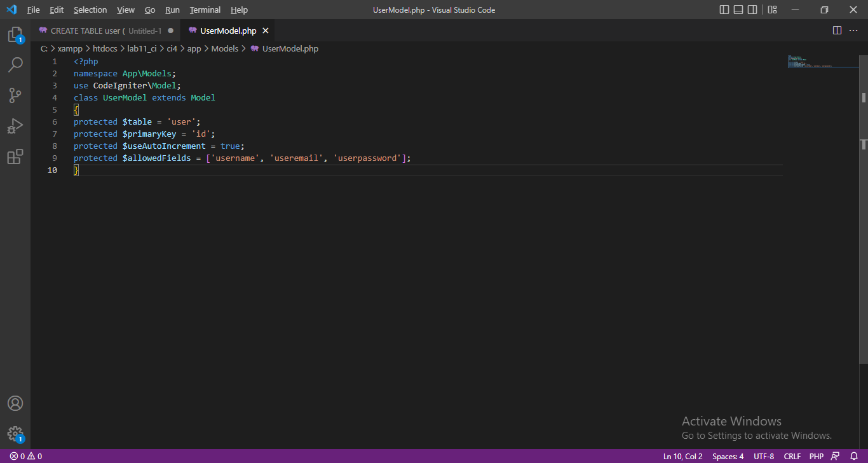The image size is (868, 463).
Task: Toggle the Panel layout control in title bar
Action: (x=738, y=10)
